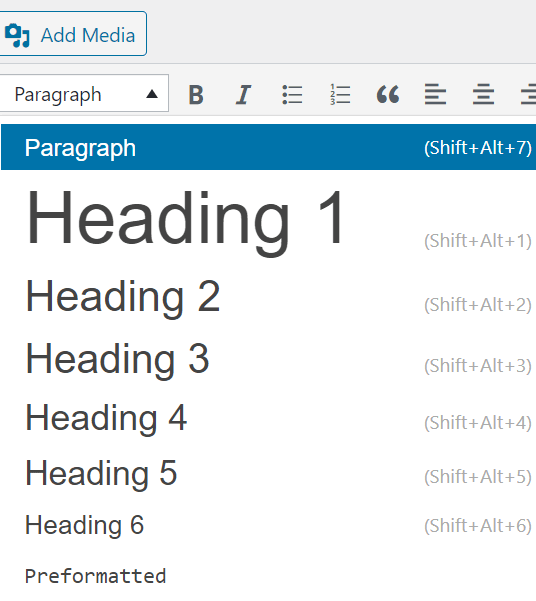
Task: Click the camera and music icon in Add Media
Action: coord(17,36)
